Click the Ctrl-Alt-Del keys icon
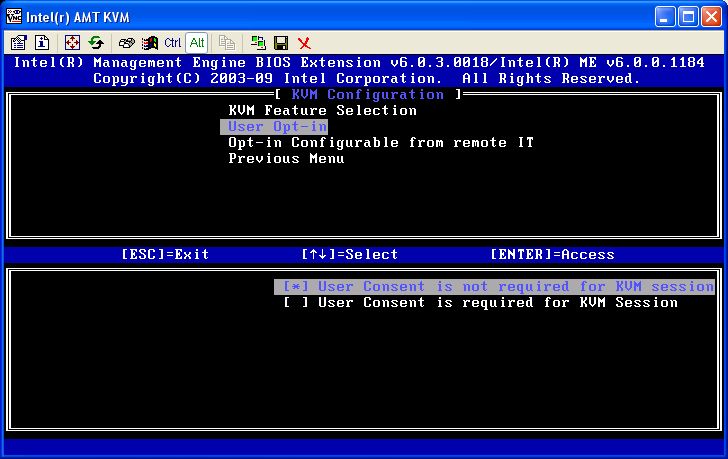The height and width of the screenshot is (459, 728). tap(126, 43)
